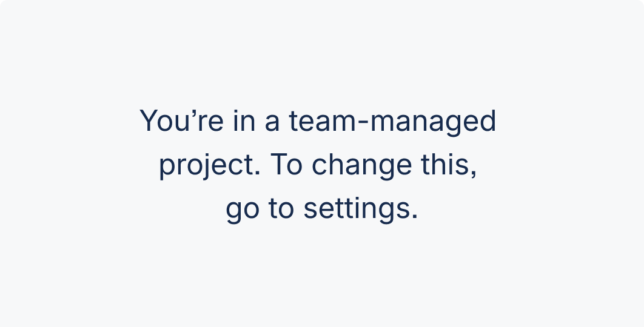Click the "managed" part of "team-managed"
This screenshot has width=644, height=327.
[x=433, y=122]
